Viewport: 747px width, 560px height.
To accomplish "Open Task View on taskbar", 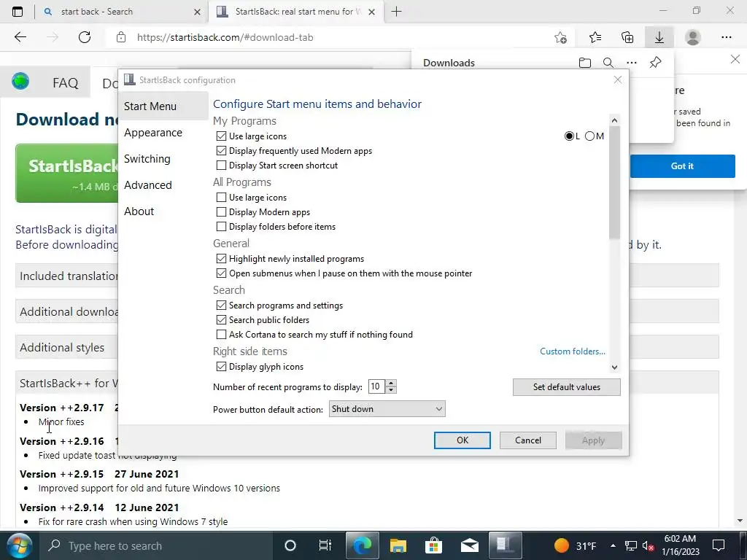I will [x=325, y=545].
